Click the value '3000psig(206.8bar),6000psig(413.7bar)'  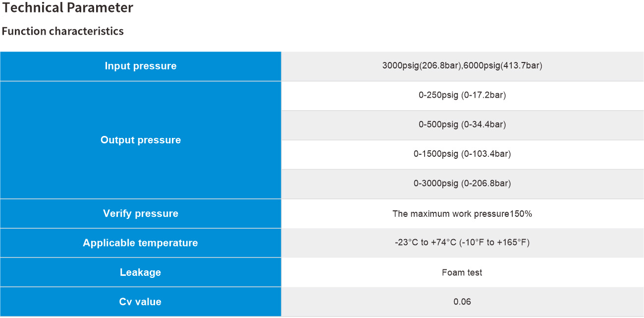[462, 65]
